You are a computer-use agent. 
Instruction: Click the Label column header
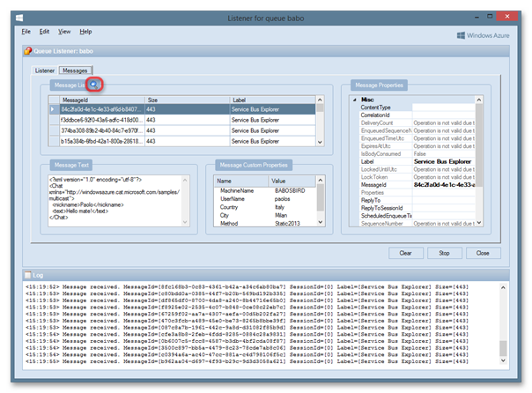click(x=273, y=100)
